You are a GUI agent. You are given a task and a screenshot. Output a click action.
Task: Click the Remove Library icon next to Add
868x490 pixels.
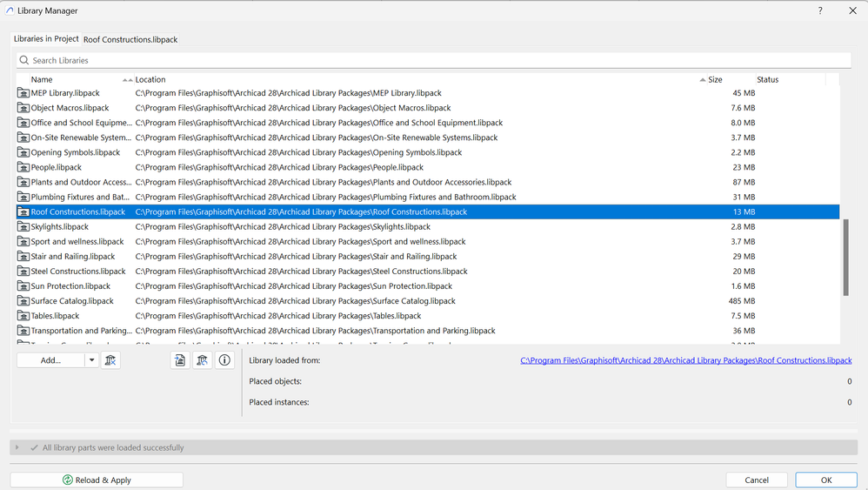(110, 360)
